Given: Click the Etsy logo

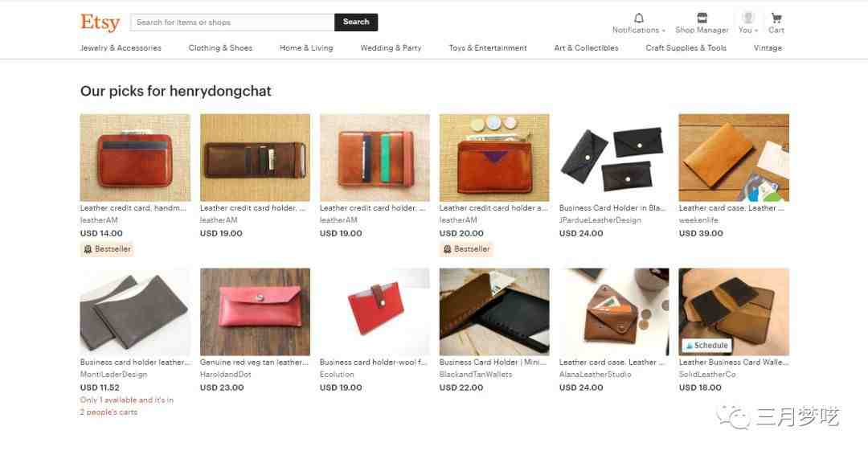Looking at the screenshot, I should (100, 23).
